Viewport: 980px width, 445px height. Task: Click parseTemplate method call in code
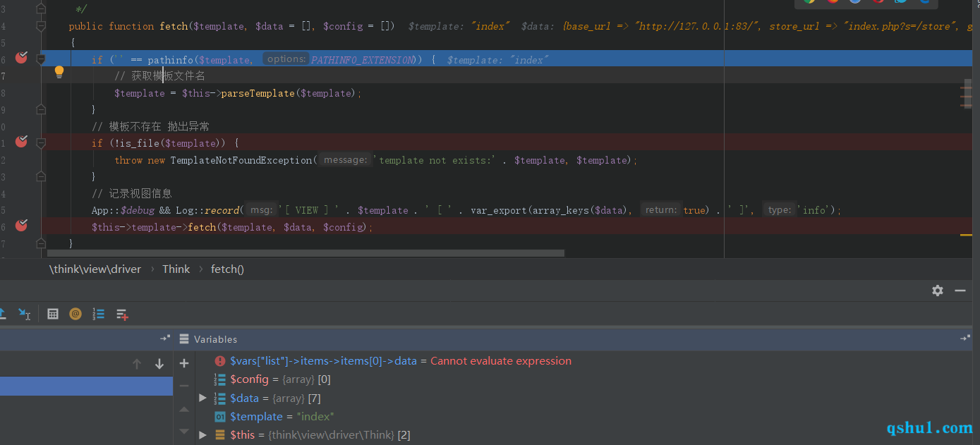(x=258, y=93)
